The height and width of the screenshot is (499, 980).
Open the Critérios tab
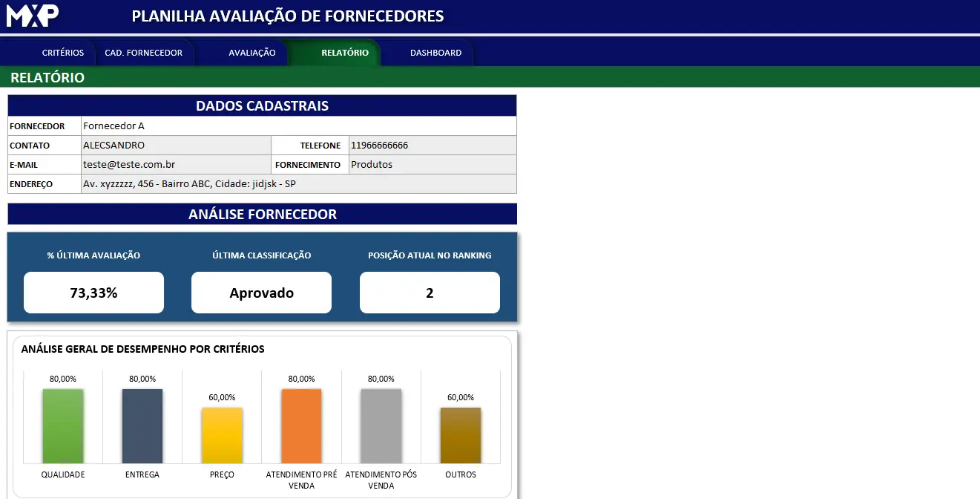tap(63, 53)
